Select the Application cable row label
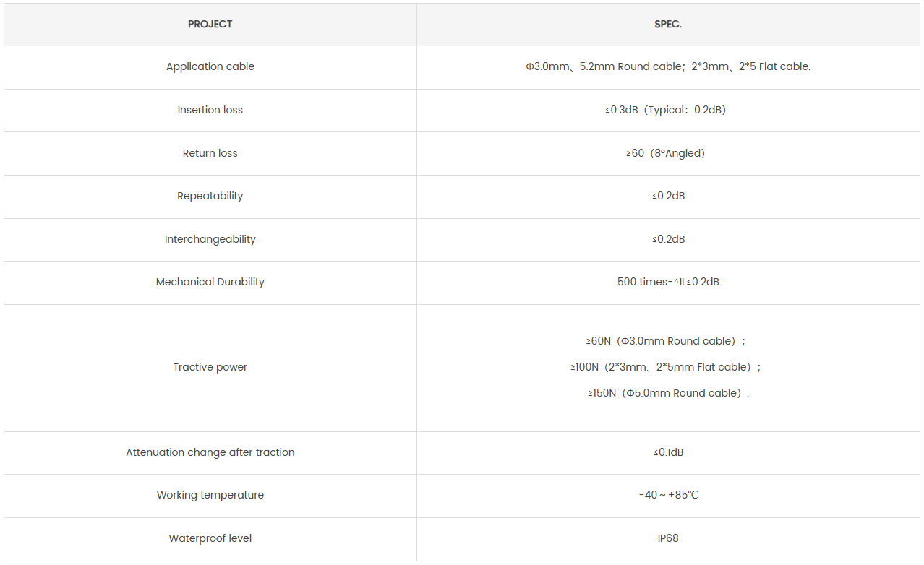Viewport: 924px width, 565px height. [x=210, y=66]
